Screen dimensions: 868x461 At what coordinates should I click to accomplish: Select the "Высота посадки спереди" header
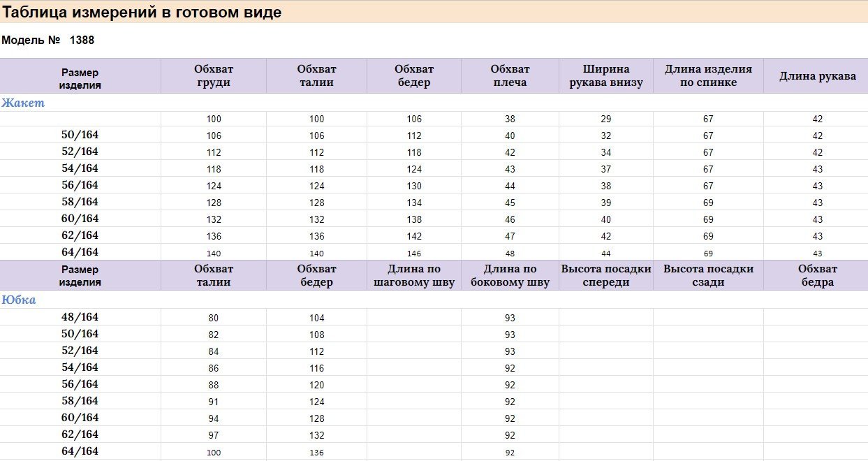[605, 275]
